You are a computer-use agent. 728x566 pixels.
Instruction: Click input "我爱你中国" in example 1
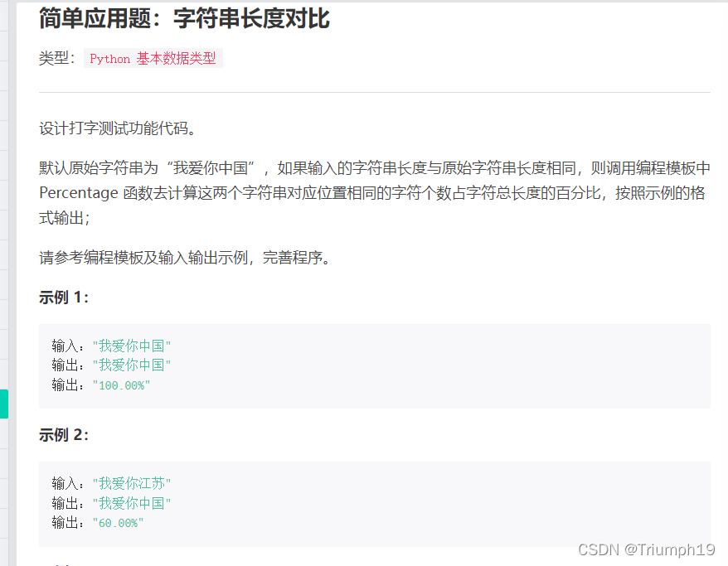(132, 346)
